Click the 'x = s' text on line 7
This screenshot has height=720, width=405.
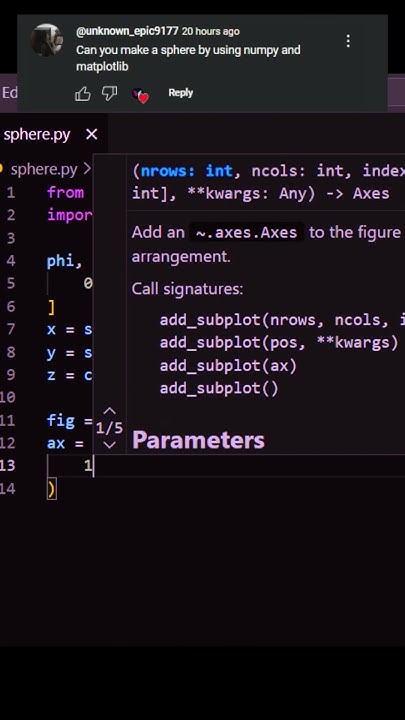pos(69,329)
